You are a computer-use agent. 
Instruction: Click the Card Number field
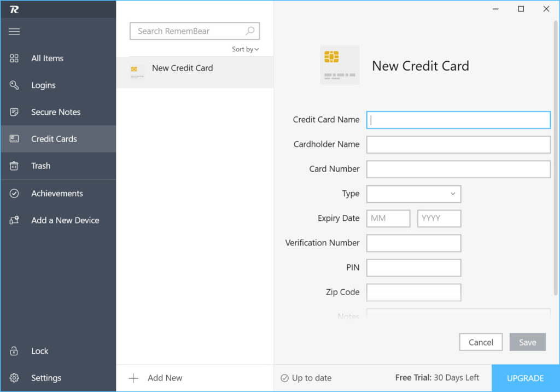tap(458, 169)
